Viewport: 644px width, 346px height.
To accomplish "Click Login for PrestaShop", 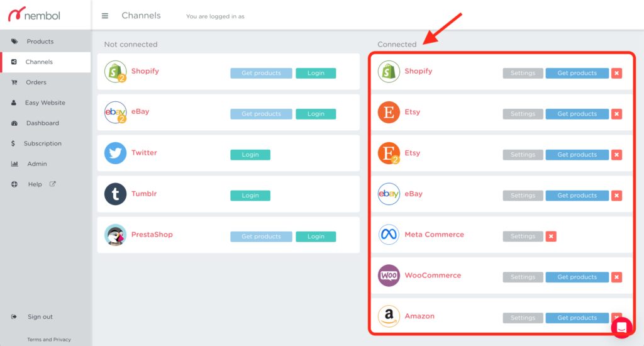I will (x=316, y=237).
